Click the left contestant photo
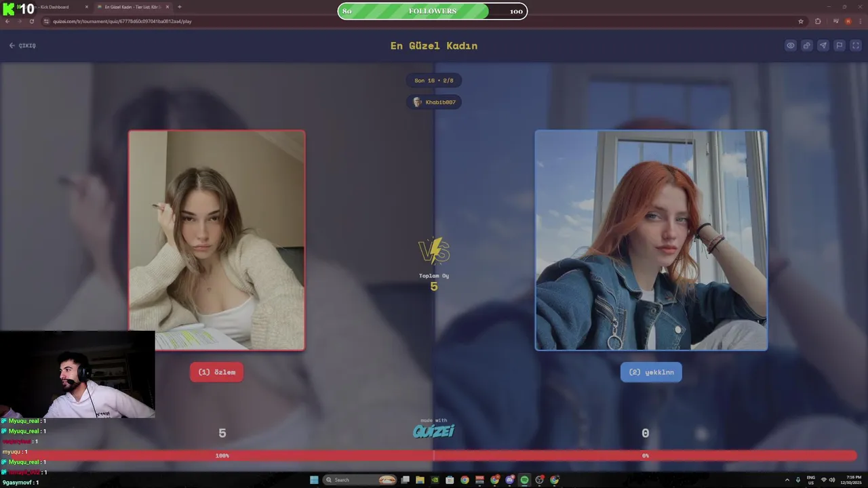 pyautogui.click(x=217, y=241)
